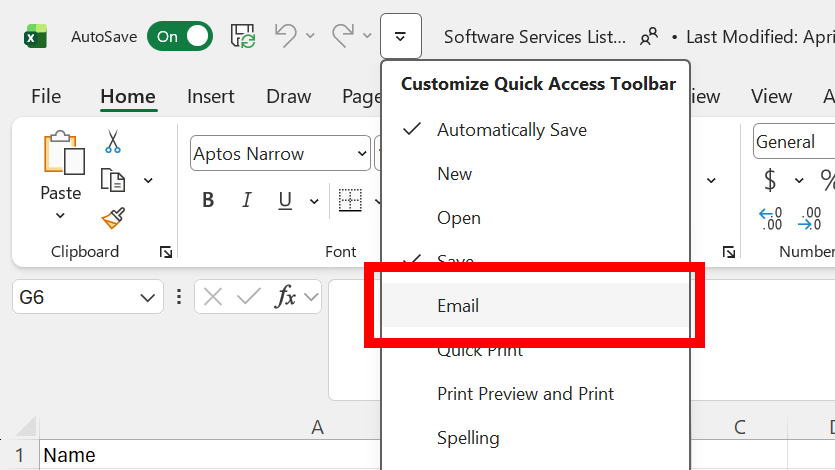Open the Undo history dropdown
This screenshot has width=835, height=470.
310,36
